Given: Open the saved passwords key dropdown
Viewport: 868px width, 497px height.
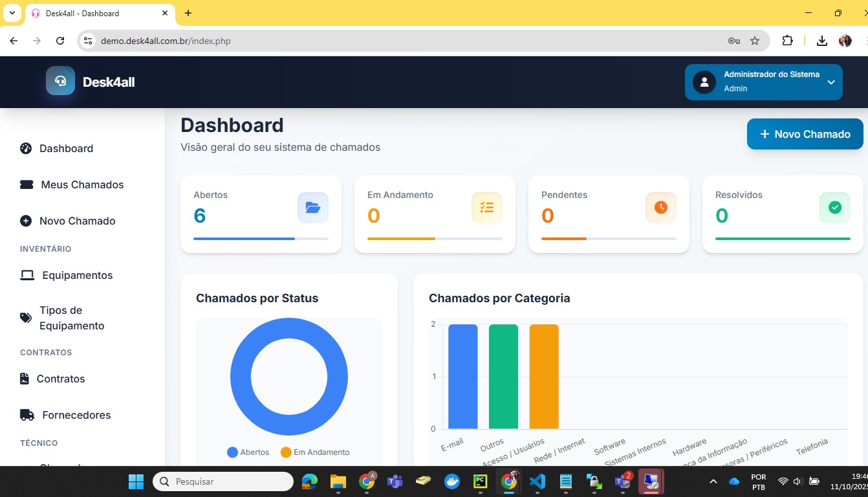Looking at the screenshot, I should (733, 40).
